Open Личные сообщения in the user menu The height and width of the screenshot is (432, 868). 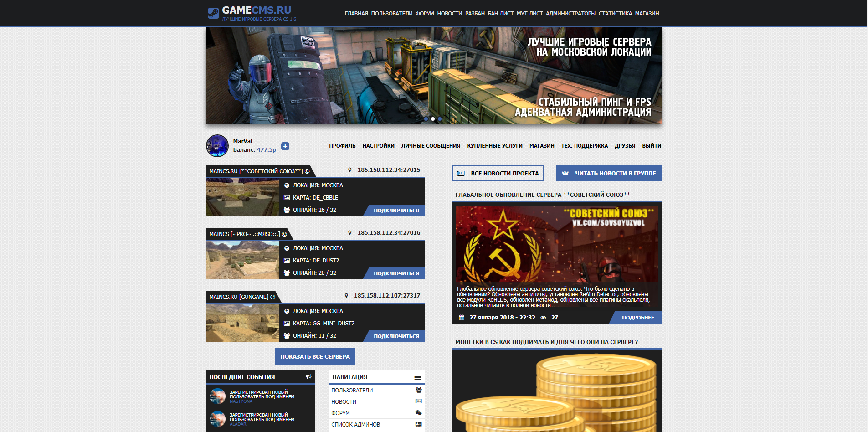[x=431, y=146]
